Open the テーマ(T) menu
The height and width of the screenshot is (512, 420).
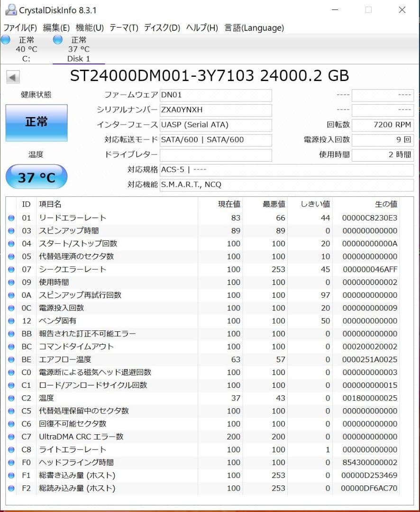coord(123,28)
